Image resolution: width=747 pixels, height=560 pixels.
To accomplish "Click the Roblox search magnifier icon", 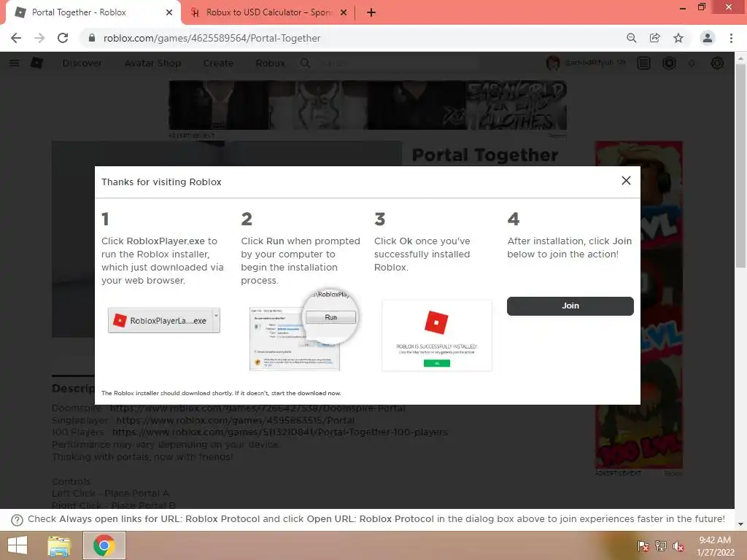I will (x=305, y=63).
